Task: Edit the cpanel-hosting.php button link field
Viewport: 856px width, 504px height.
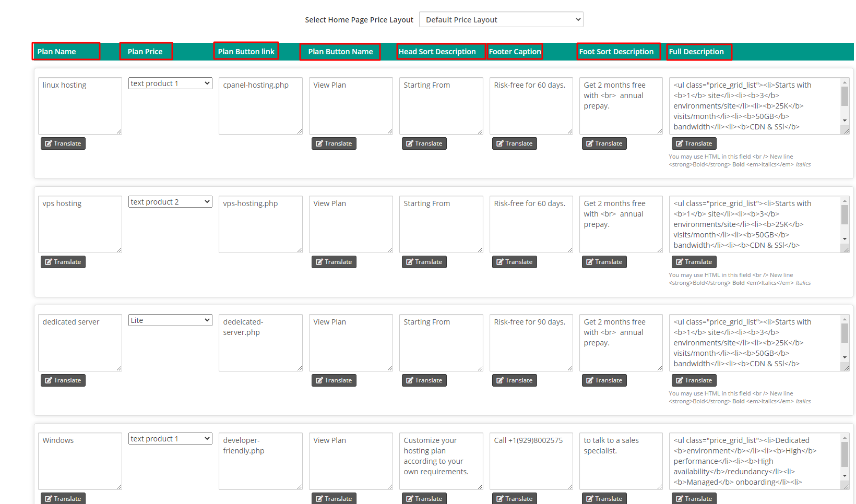Action: [260, 106]
